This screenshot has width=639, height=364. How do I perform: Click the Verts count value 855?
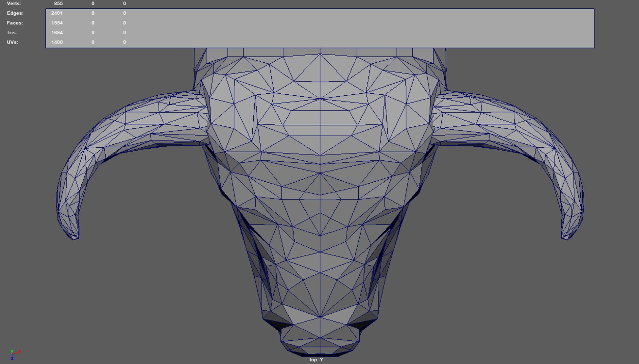click(x=58, y=3)
